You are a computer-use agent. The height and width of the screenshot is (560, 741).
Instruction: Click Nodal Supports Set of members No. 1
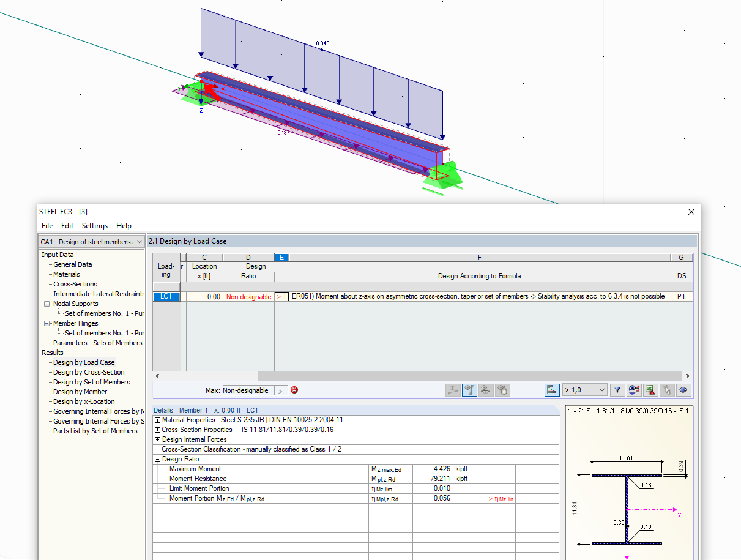(x=105, y=313)
